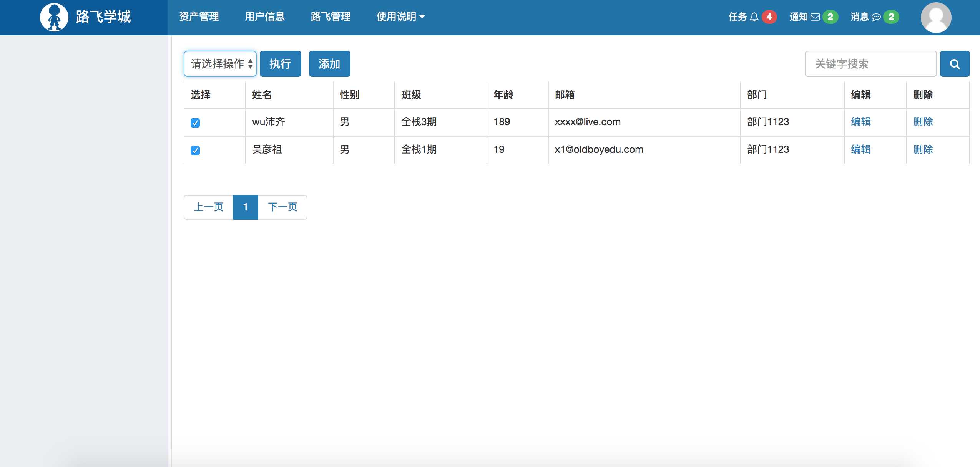Uncheck the checkbox for wu沛齐
This screenshot has height=467, width=980.
[x=195, y=123]
